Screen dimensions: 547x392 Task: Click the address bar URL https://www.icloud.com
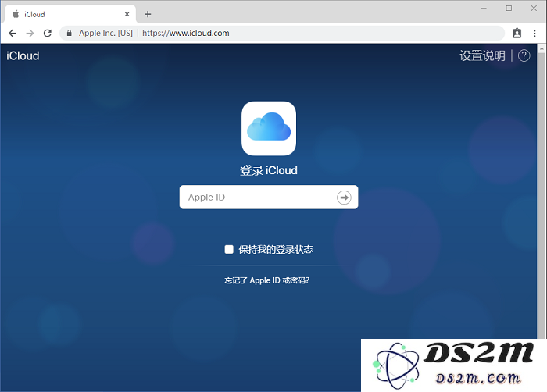click(186, 33)
